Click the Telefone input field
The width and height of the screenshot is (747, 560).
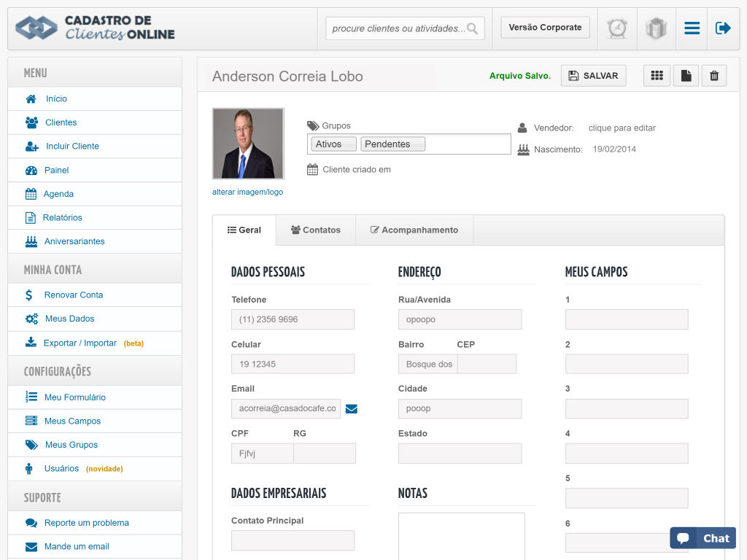[x=293, y=319]
